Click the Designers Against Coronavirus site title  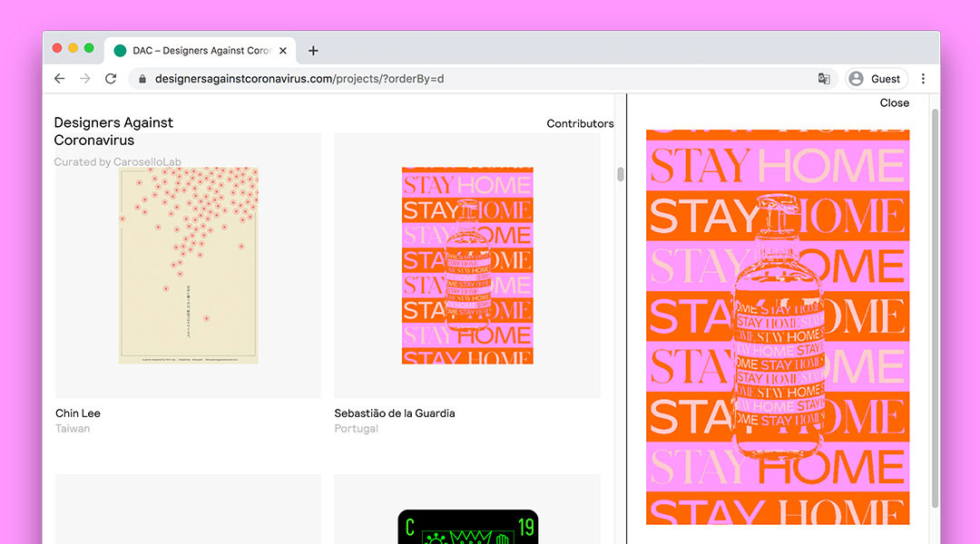(x=113, y=131)
